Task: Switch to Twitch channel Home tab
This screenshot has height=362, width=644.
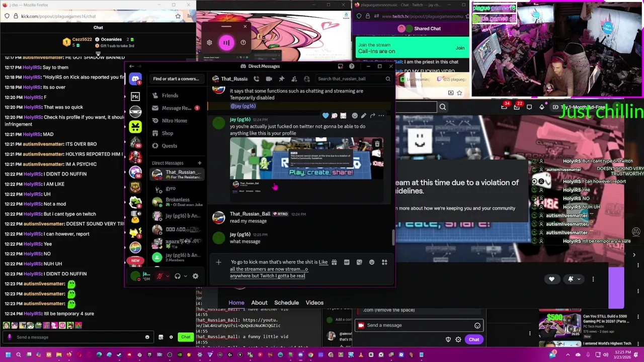Action: 236,303
